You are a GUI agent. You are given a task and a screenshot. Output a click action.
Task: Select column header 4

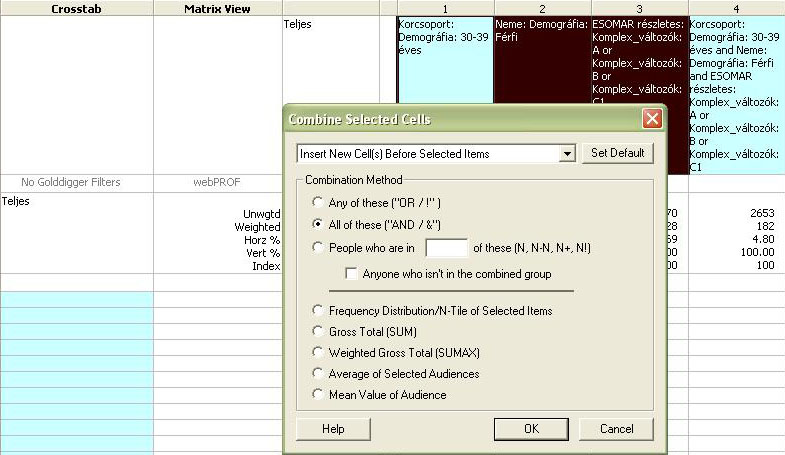click(x=736, y=9)
